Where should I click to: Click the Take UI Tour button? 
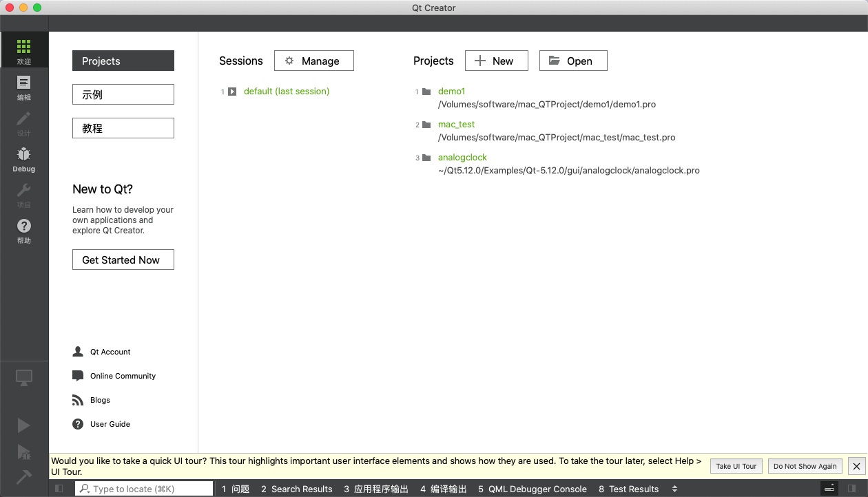click(736, 466)
